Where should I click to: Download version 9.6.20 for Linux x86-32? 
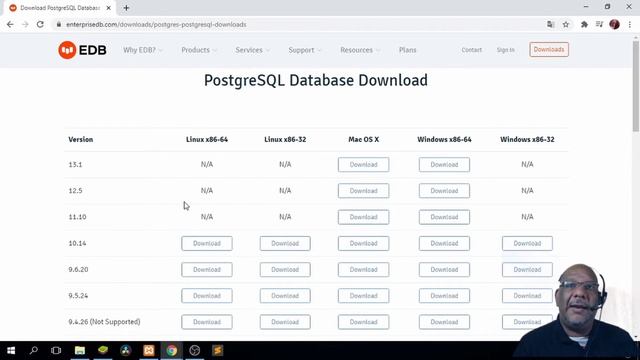(x=285, y=269)
